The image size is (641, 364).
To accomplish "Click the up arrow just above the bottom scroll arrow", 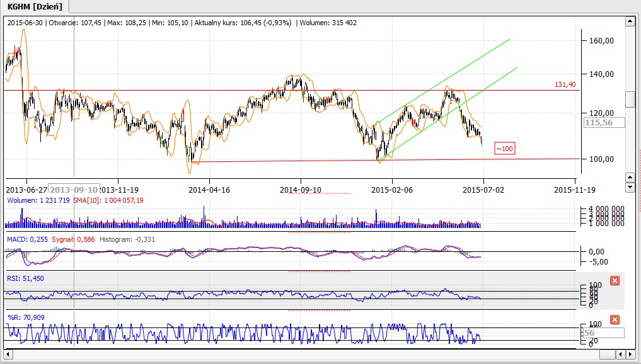I will (629, 178).
